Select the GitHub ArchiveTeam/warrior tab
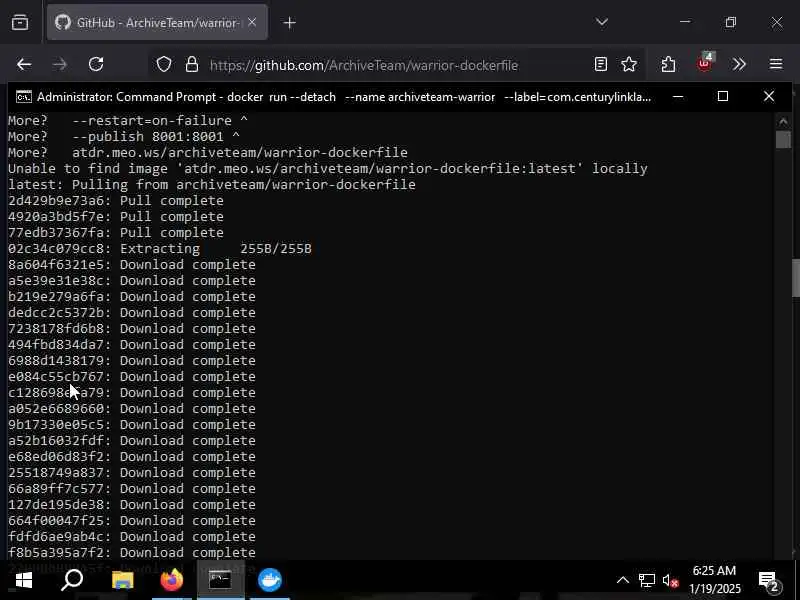Image resolution: width=800 pixels, height=600 pixels. [157, 22]
